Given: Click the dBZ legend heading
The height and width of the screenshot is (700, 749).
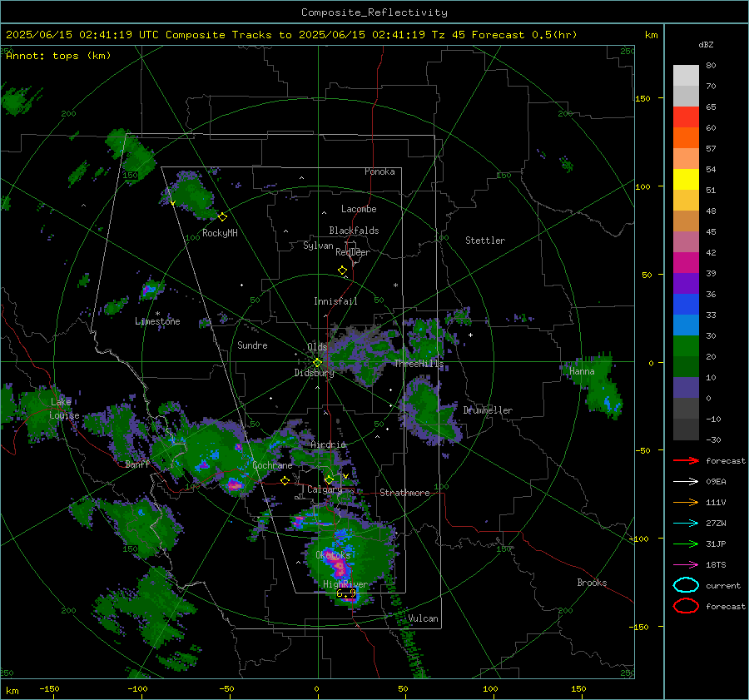Looking at the screenshot, I should tap(706, 45).
